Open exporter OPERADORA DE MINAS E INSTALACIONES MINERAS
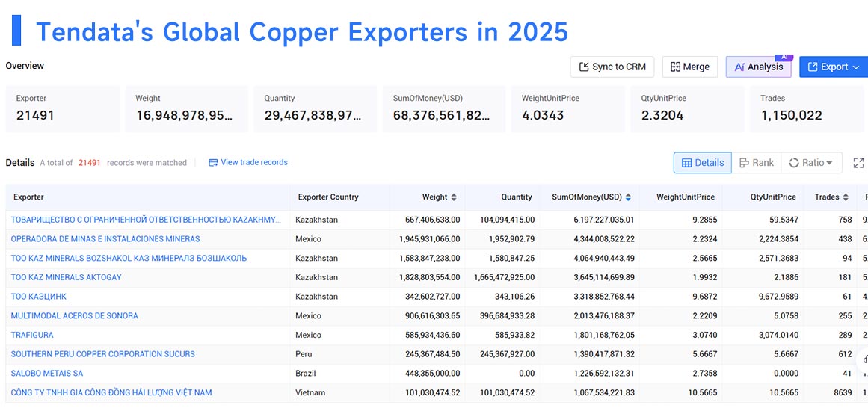The width and height of the screenshot is (868, 411). [105, 239]
